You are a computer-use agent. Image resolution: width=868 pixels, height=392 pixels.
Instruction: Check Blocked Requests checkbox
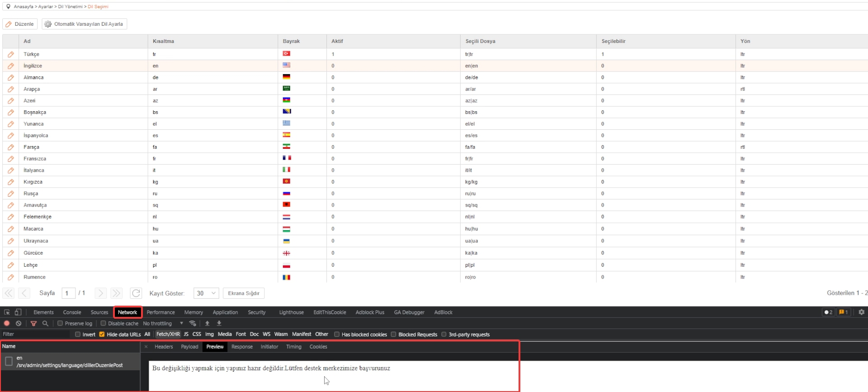pos(393,335)
